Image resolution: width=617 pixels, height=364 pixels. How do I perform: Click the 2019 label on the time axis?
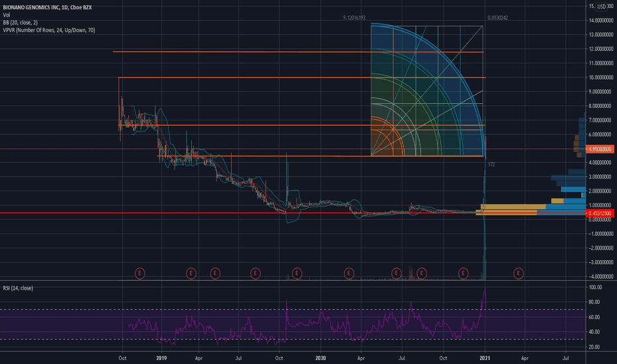click(162, 358)
